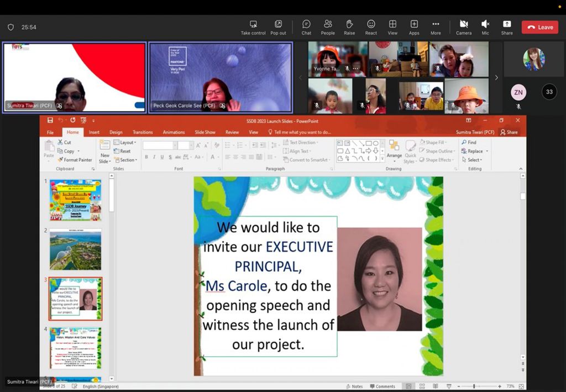Click Zoom Out minus button
This screenshot has height=392, width=566.
pos(459,386)
